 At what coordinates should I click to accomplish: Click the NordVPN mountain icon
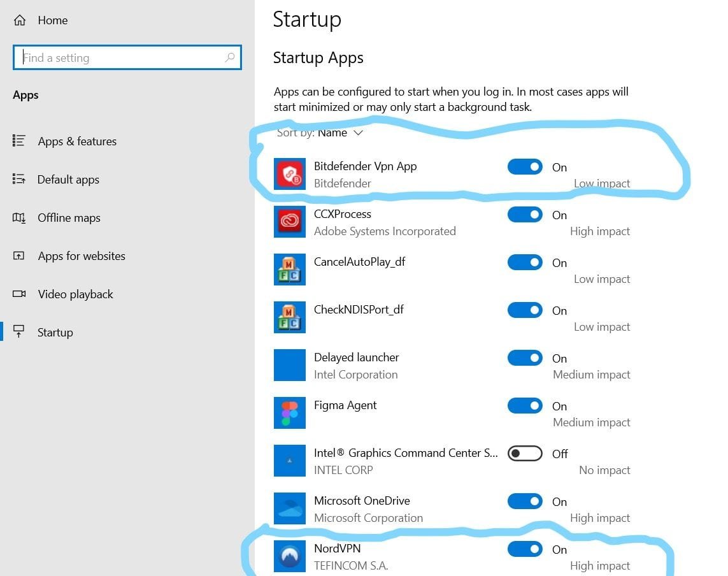click(x=290, y=556)
